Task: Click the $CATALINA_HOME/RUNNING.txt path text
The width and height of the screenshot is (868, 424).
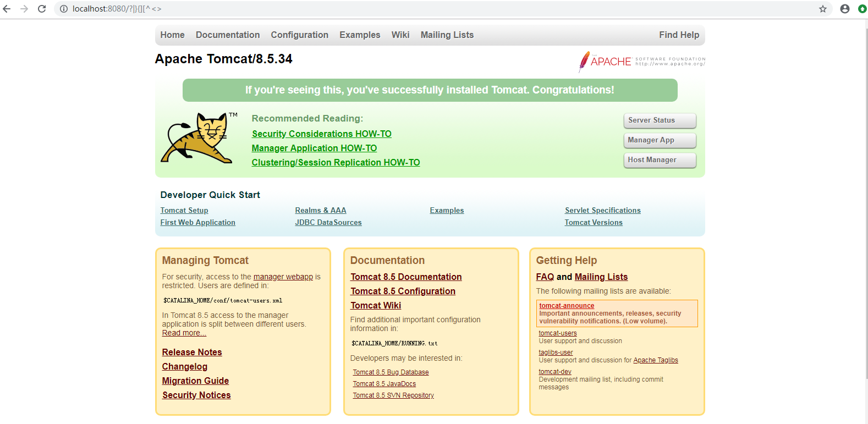Action: click(394, 343)
